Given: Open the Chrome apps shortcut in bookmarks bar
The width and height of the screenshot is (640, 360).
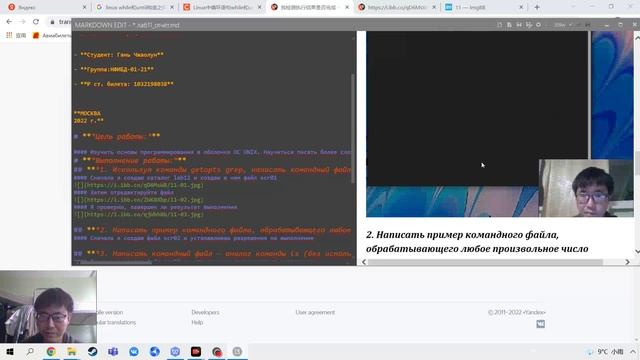Looking at the screenshot, I should pyautogui.click(x=16, y=36).
